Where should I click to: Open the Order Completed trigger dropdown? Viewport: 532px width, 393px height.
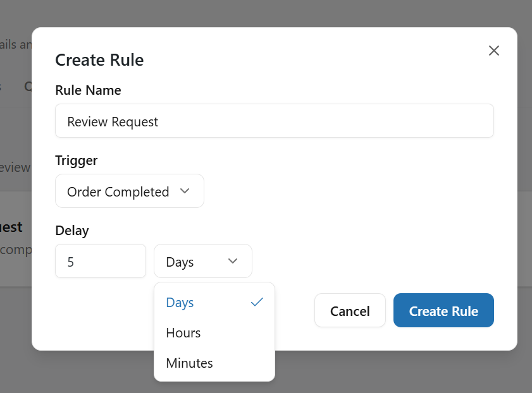tap(129, 191)
